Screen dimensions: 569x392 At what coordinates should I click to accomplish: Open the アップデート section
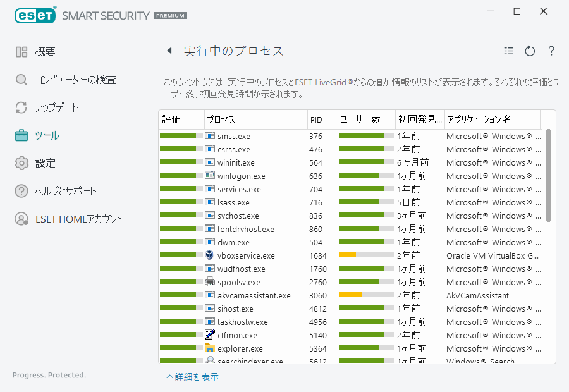(x=56, y=107)
